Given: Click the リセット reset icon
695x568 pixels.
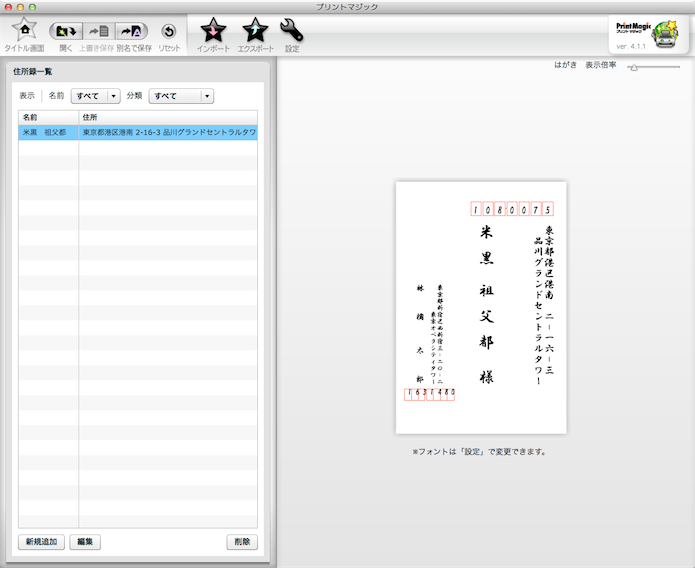Looking at the screenshot, I should 168,31.
